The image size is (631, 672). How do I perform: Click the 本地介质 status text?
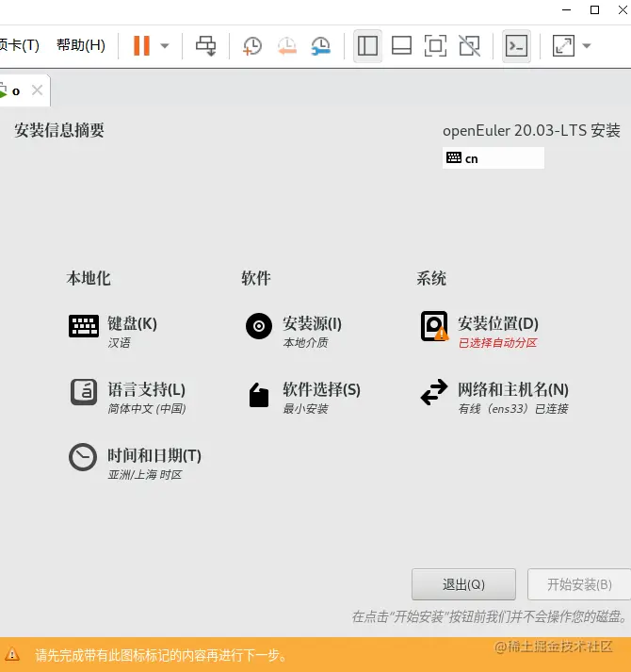[x=305, y=343]
